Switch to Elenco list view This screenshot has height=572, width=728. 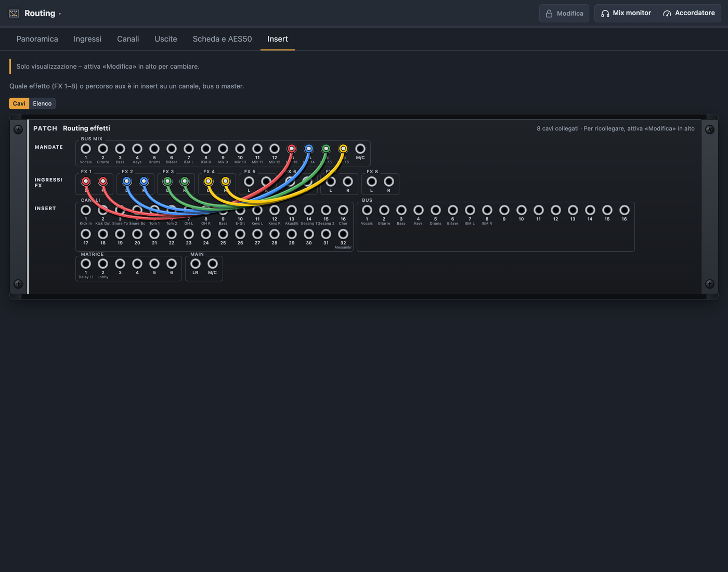42,103
